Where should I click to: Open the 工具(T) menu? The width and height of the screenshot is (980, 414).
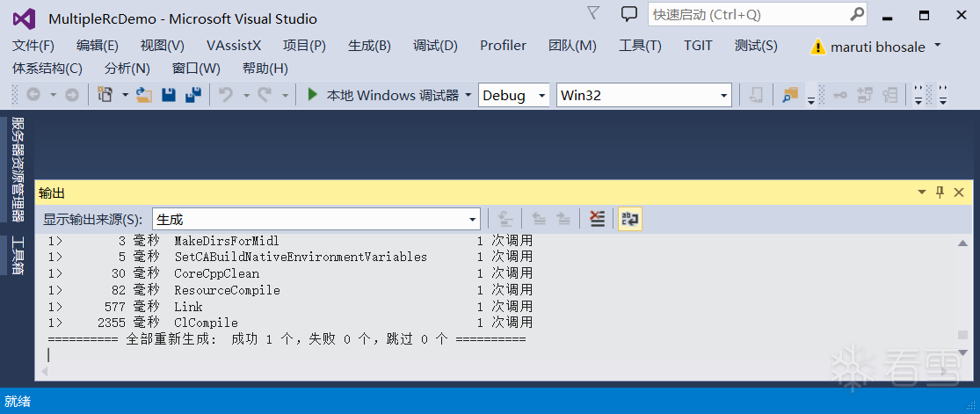tap(640, 46)
